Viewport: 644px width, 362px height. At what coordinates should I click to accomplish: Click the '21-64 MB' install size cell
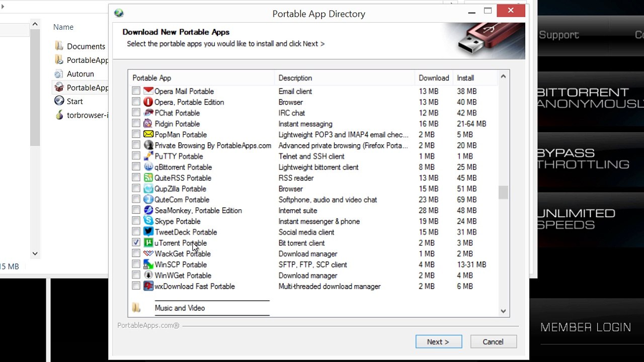click(471, 124)
